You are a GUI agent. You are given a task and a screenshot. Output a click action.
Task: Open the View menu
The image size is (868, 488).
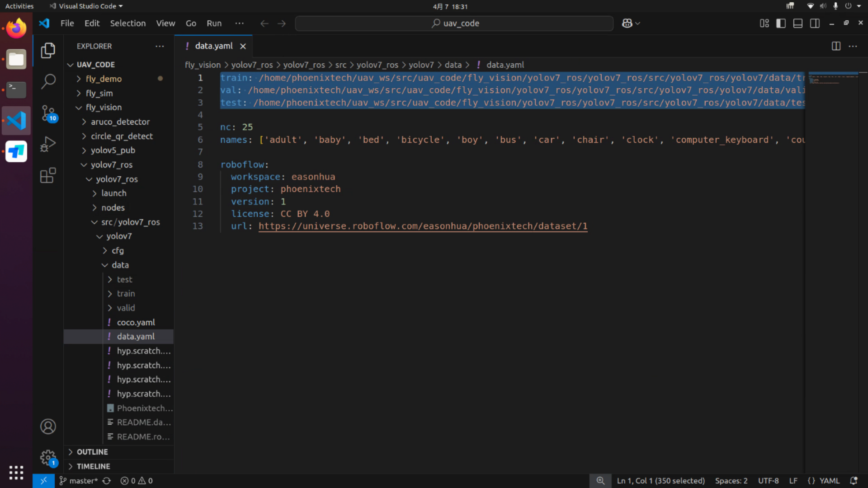coord(165,23)
